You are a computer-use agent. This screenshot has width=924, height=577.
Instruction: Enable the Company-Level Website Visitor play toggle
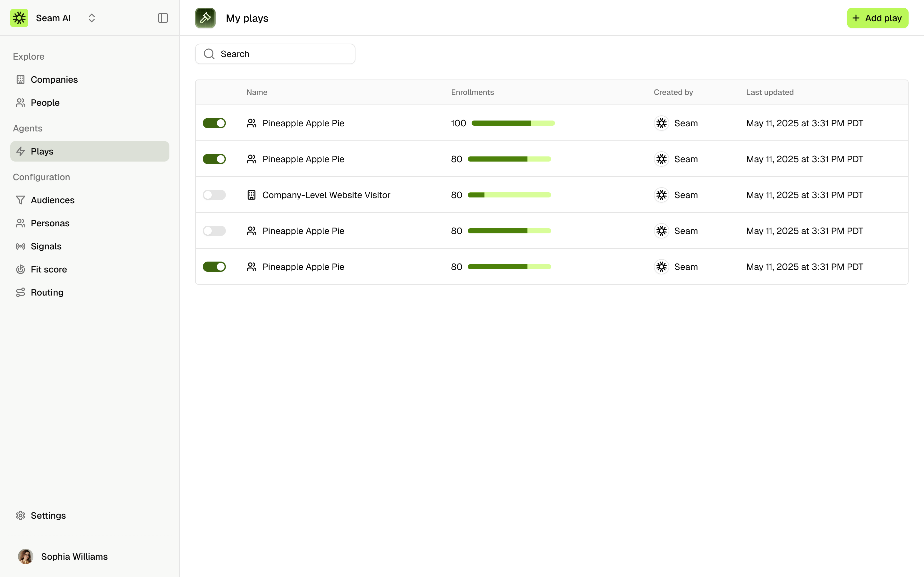214,195
